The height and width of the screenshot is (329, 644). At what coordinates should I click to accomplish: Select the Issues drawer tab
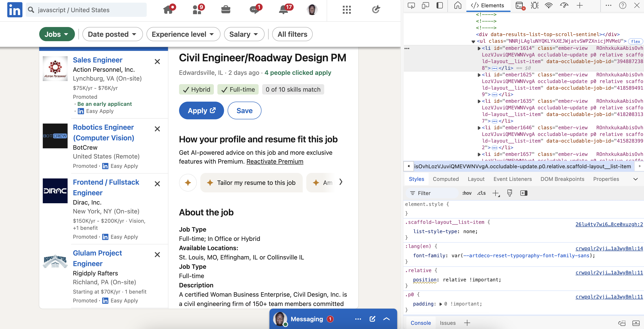(x=447, y=323)
